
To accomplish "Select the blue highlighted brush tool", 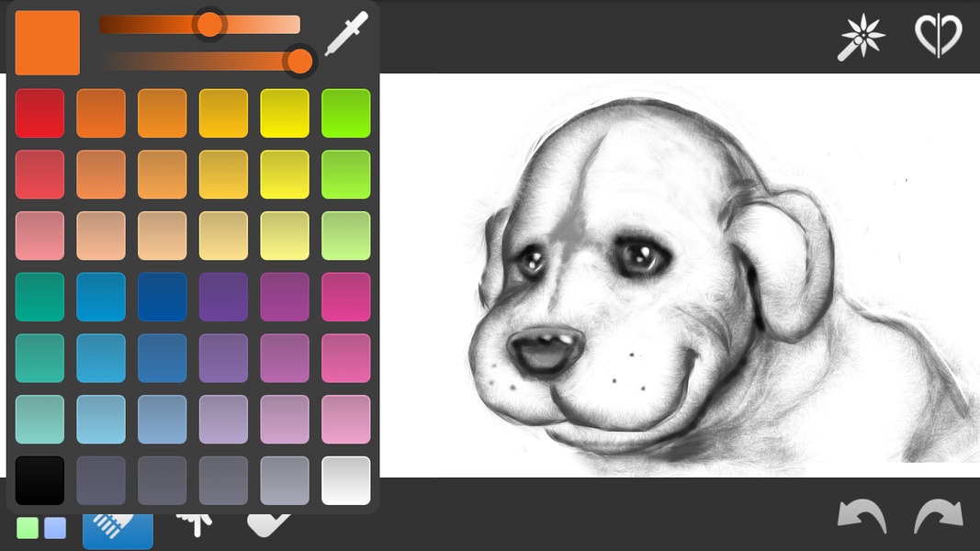I will click(118, 530).
